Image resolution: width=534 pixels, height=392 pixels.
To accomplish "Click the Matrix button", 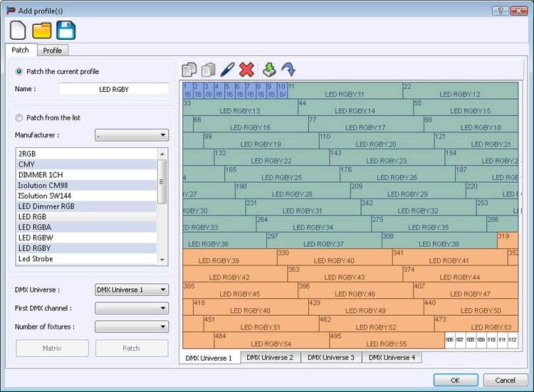I will tap(52, 348).
